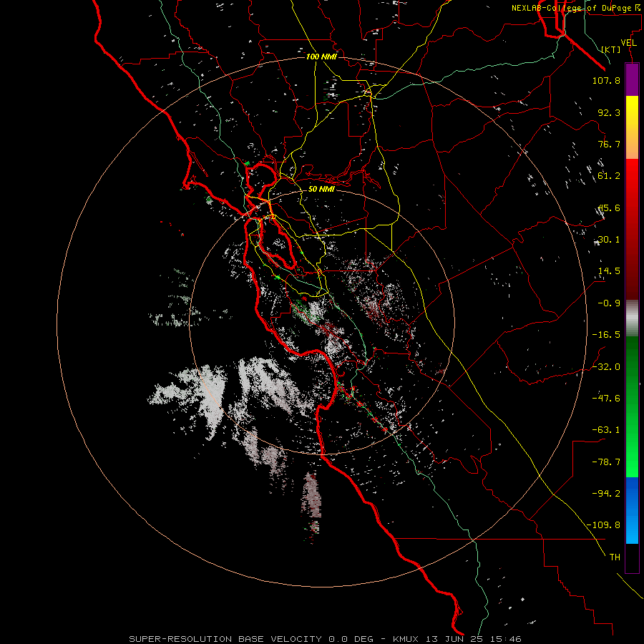
Task: Click the blue segment of velocity color bar
Action: [x=632, y=510]
